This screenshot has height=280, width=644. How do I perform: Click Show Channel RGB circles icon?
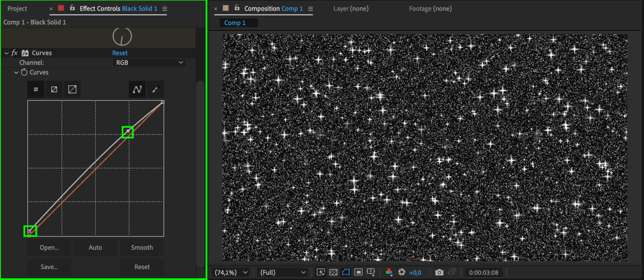tap(389, 272)
